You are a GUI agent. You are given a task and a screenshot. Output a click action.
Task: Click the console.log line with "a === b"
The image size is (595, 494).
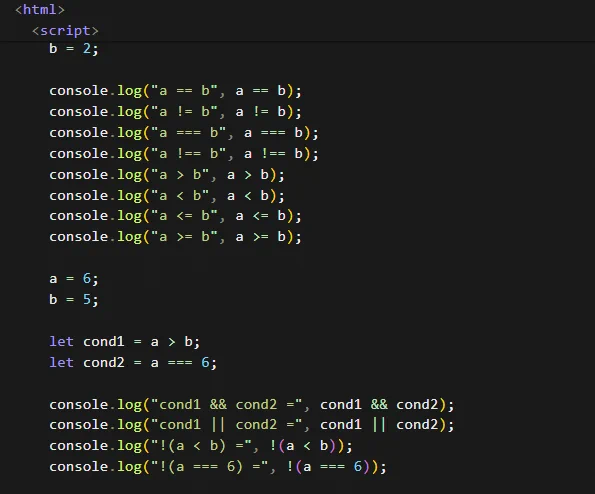click(x=184, y=132)
